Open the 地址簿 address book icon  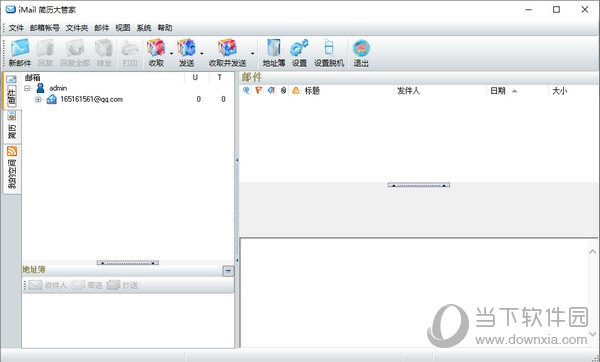click(274, 53)
